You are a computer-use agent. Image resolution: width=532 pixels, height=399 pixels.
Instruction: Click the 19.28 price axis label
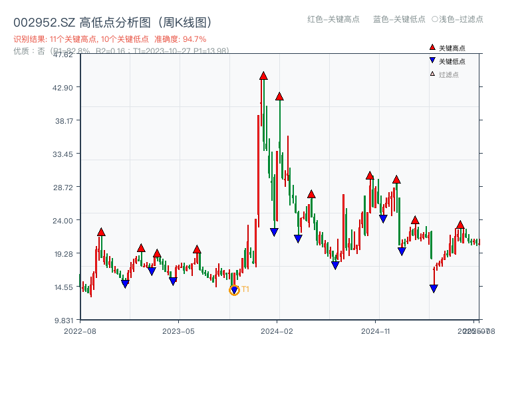coord(64,254)
